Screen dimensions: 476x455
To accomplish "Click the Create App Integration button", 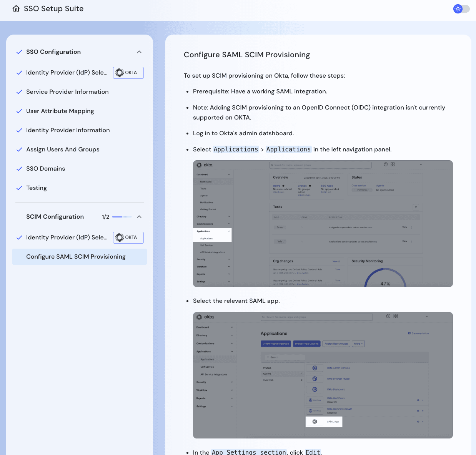I will [x=276, y=344].
